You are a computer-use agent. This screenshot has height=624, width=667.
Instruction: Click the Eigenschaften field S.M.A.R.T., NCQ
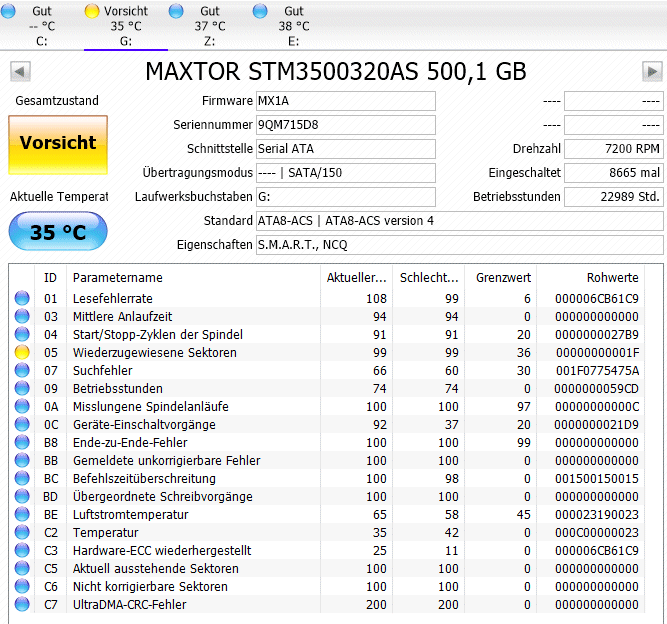tap(459, 245)
